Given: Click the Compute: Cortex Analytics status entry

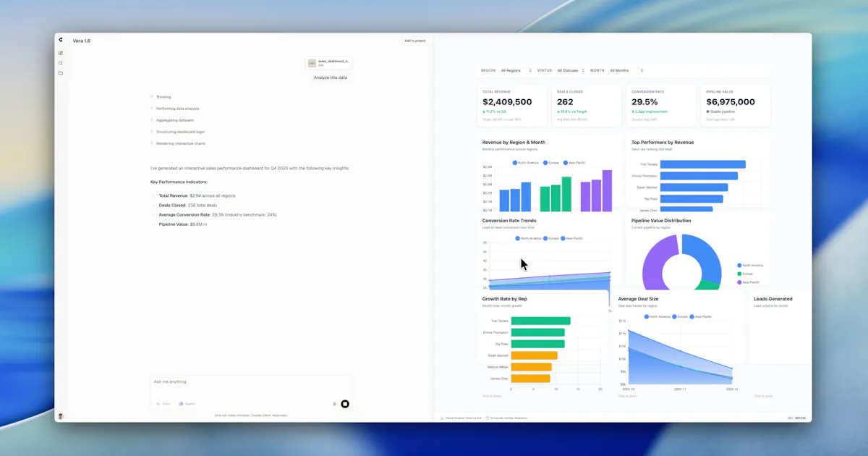Looking at the screenshot, I should coord(507,418).
